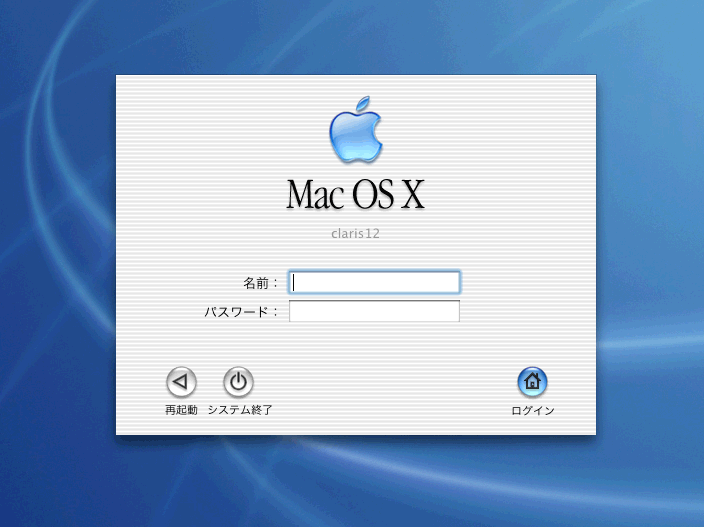This screenshot has height=527, width=704.
Task: Click the shut down (システム終了) power icon
Action: click(x=238, y=382)
